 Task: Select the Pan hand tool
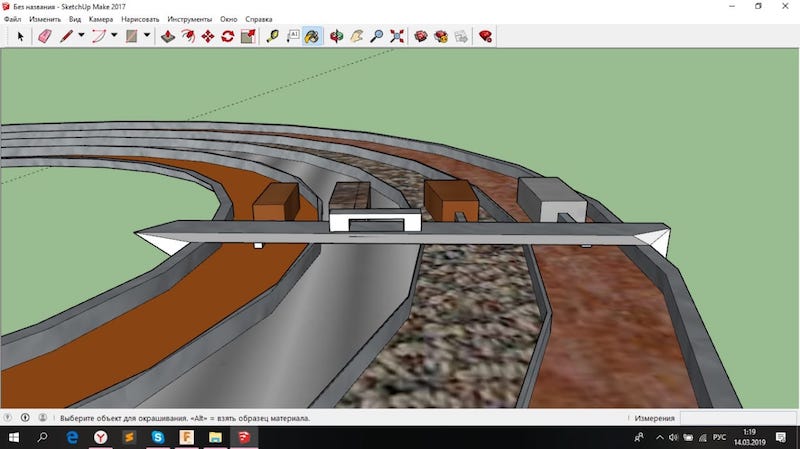click(356, 36)
